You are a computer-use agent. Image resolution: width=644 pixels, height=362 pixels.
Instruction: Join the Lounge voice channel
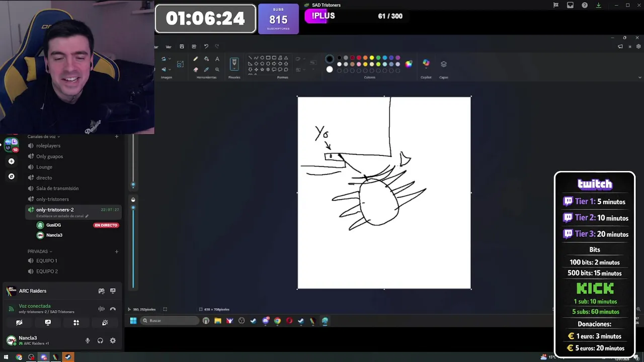click(73, 167)
